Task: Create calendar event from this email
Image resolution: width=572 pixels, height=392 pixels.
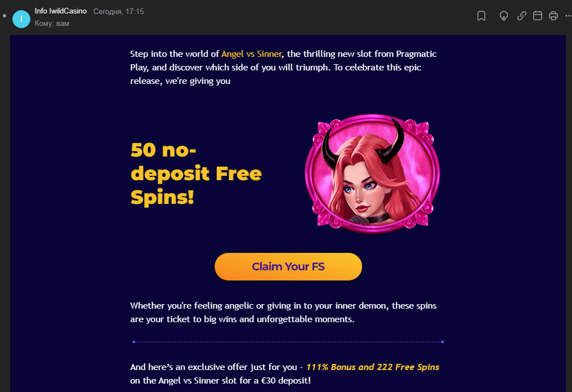Action: coord(537,16)
